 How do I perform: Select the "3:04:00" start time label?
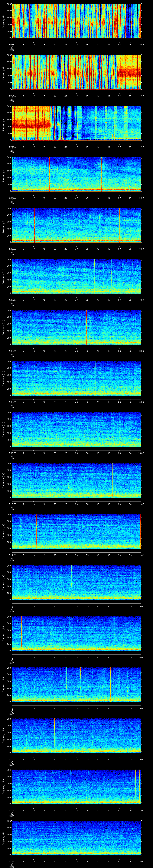tap(12, 197)
